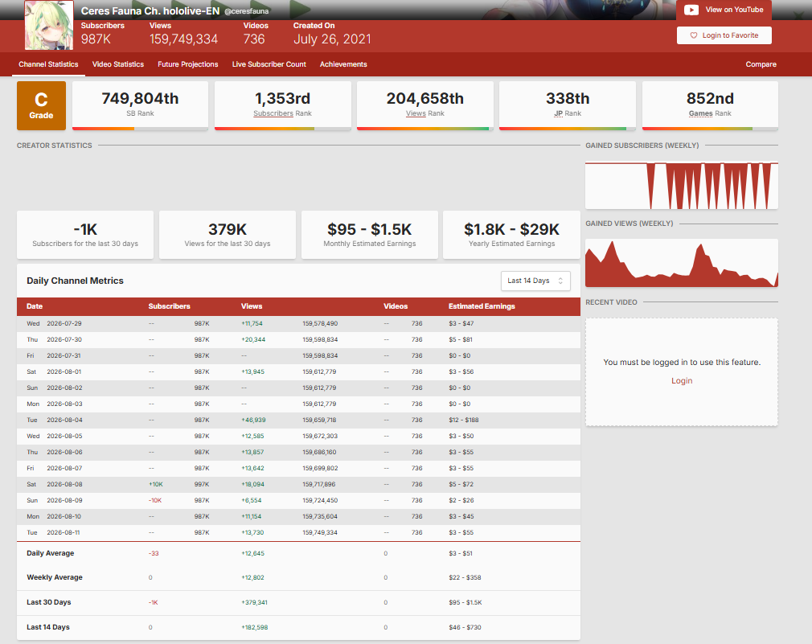
Task: Switch to Channel Statistics tab
Action: 49,64
